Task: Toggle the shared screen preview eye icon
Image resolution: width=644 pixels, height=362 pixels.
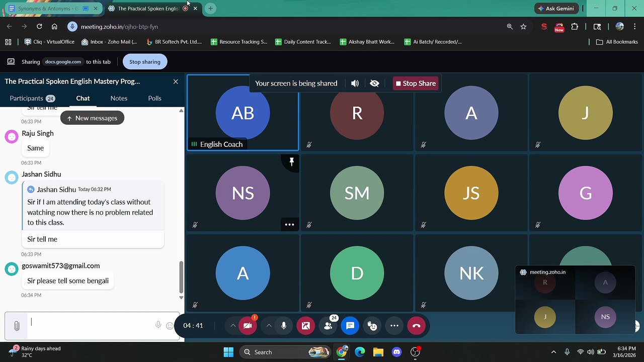Action: point(374,83)
